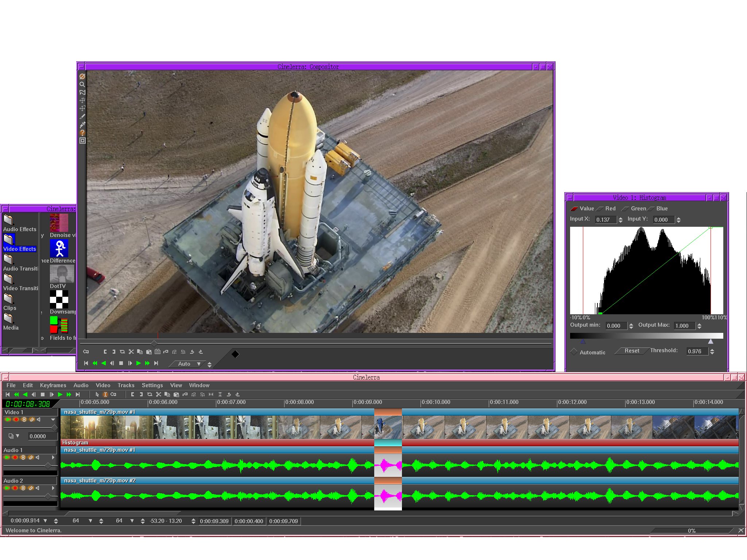Select the Blue histogram channel

pos(658,209)
